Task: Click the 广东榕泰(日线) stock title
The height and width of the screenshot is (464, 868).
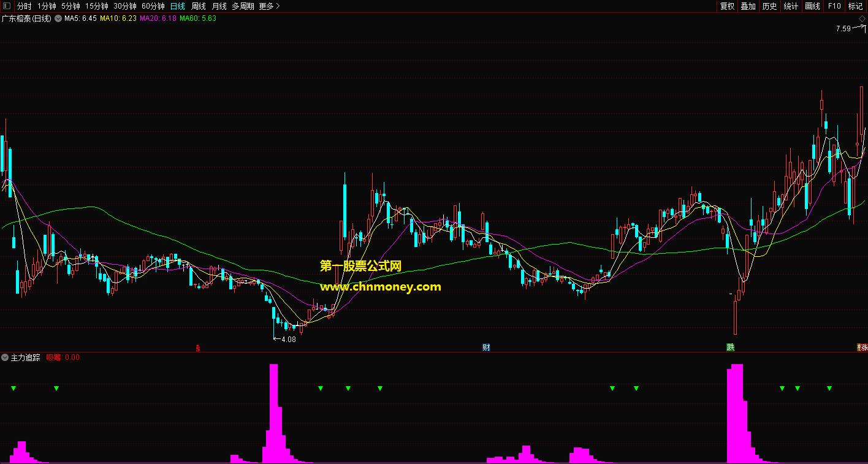Action: [x=27, y=18]
